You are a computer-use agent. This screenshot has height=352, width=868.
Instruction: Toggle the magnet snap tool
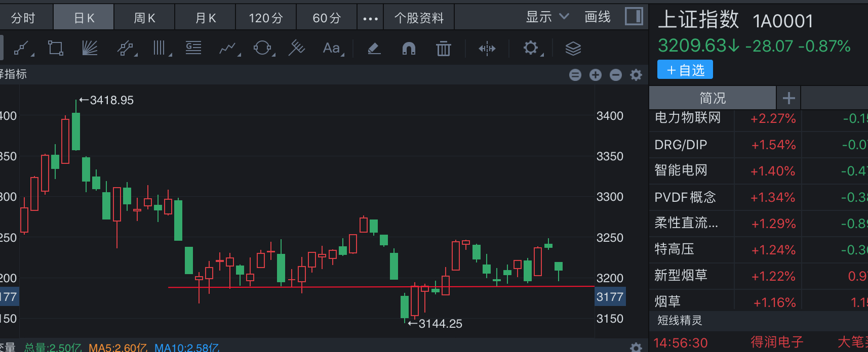[x=409, y=49]
